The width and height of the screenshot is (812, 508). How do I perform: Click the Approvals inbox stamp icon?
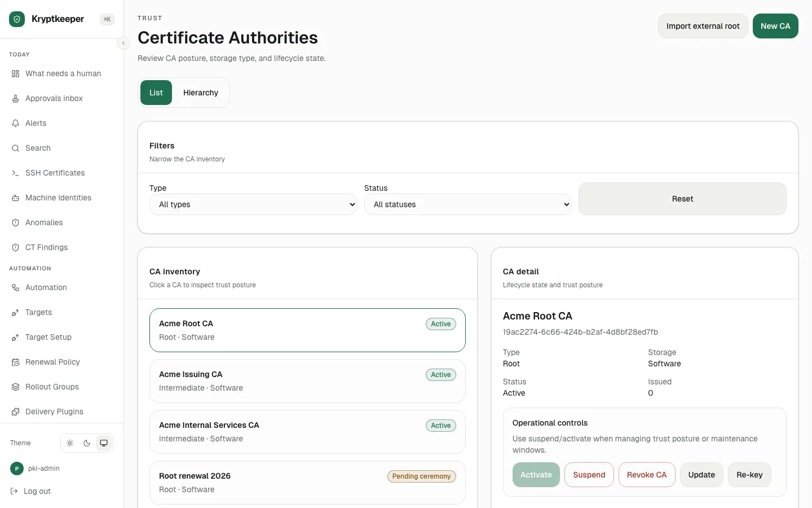[16, 98]
